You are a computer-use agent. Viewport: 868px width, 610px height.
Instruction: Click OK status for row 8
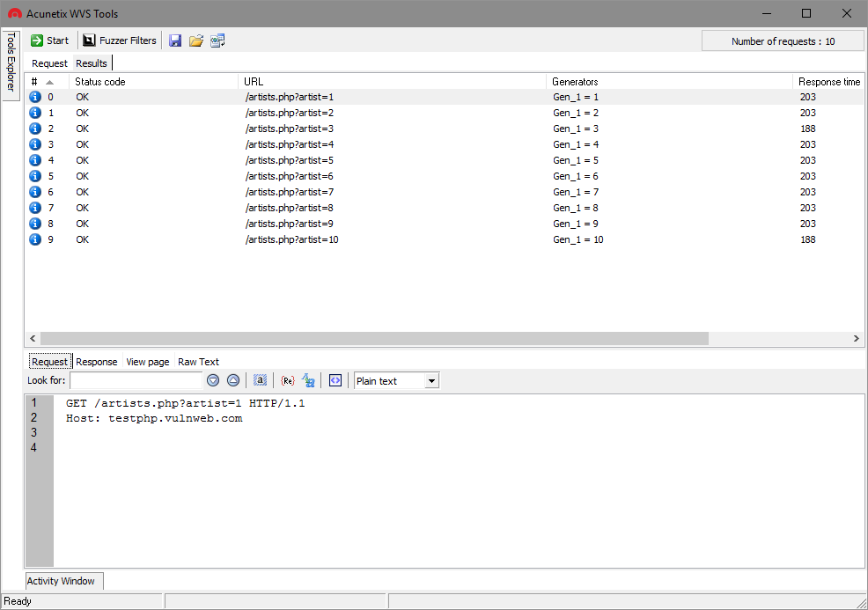[83, 224]
